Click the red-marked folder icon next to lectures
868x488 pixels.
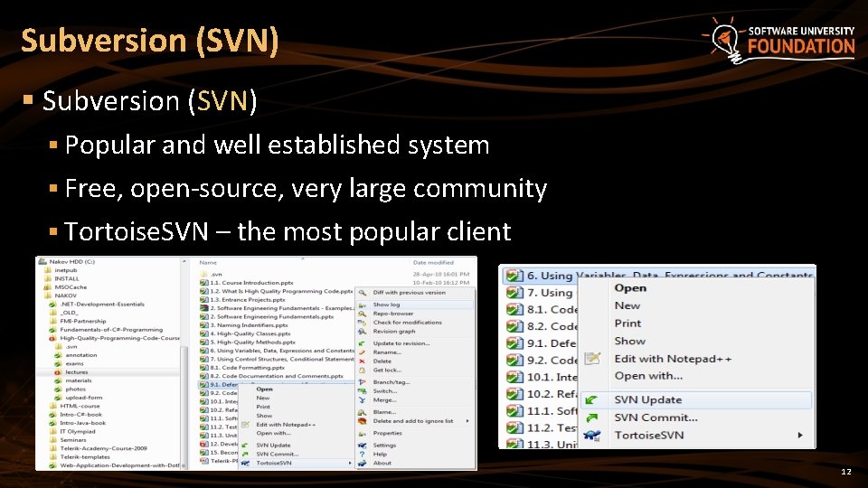[58, 372]
